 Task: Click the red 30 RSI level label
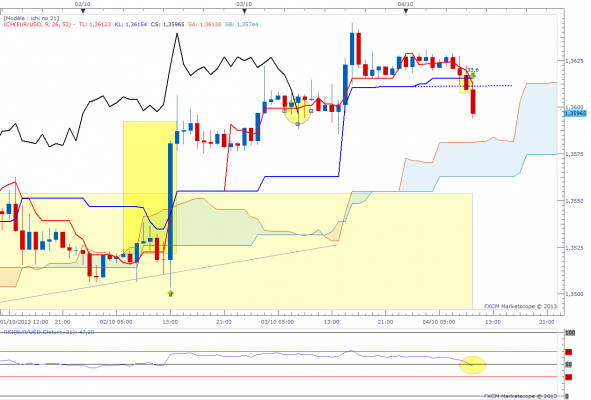pyautogui.click(x=568, y=377)
